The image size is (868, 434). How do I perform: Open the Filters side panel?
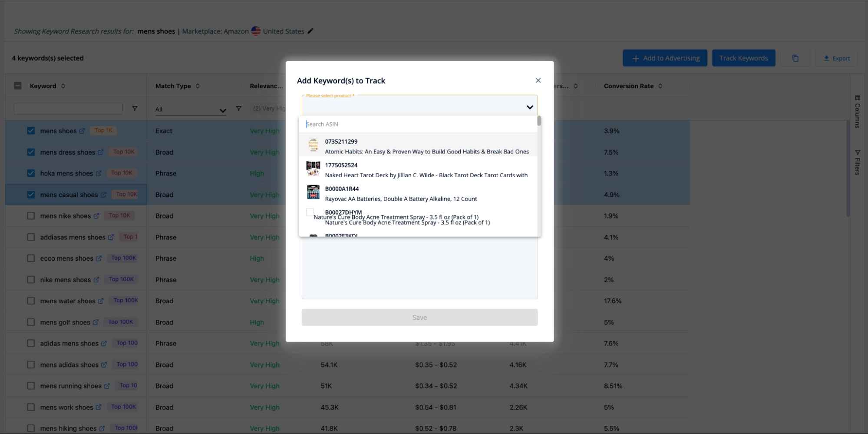pos(858,162)
